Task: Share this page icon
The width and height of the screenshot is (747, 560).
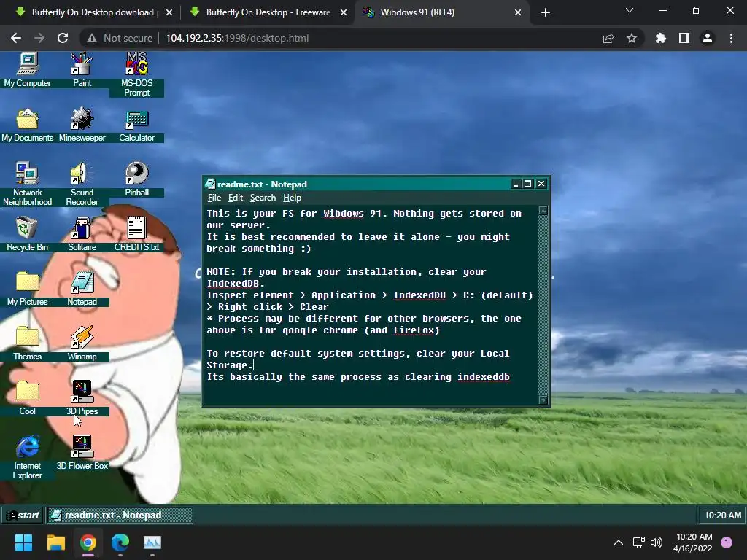Action: click(x=608, y=38)
